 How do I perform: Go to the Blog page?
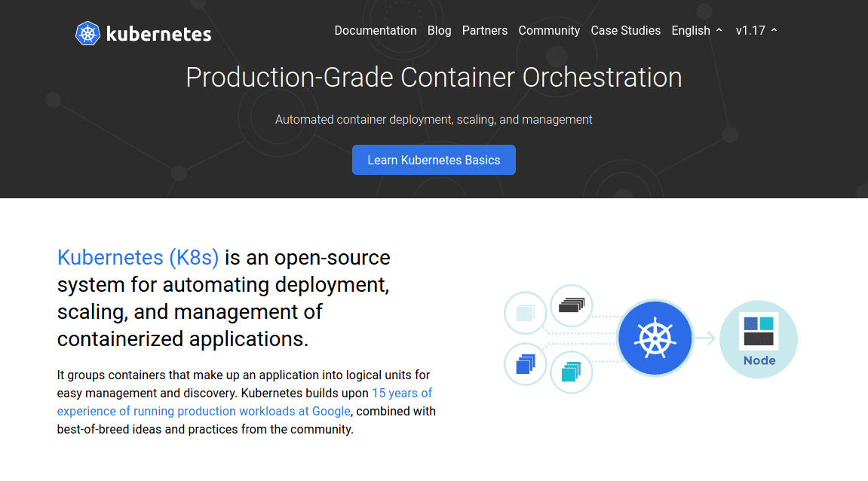point(439,30)
